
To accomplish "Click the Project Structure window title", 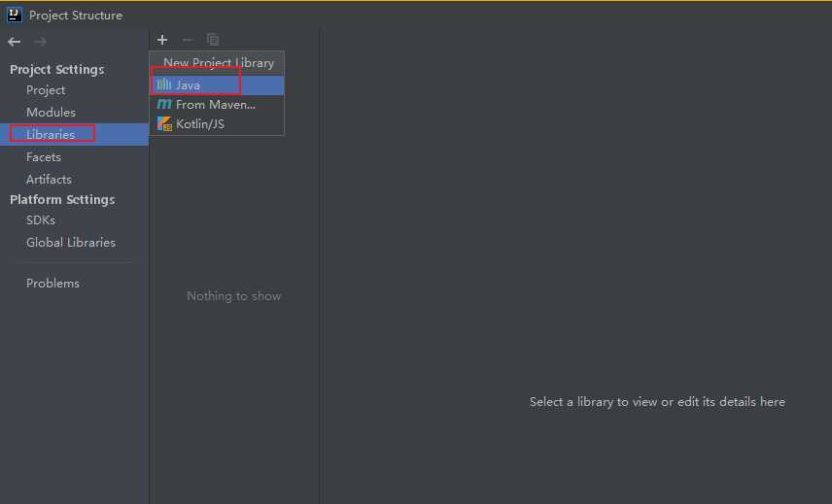I will click(x=76, y=16).
